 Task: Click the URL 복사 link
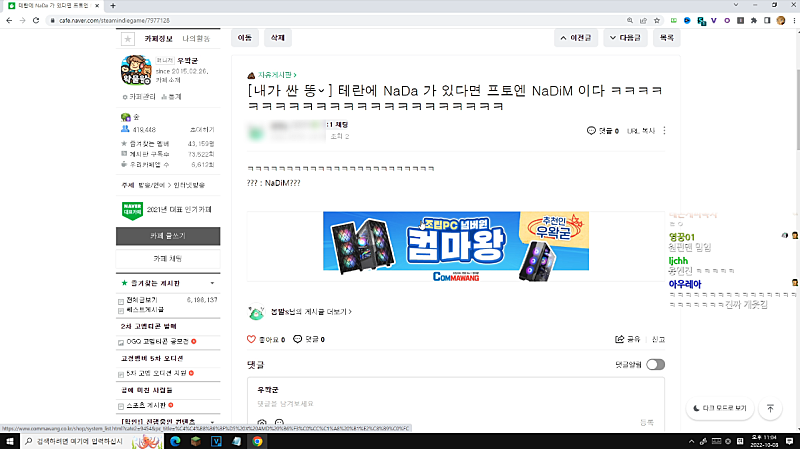tap(641, 131)
